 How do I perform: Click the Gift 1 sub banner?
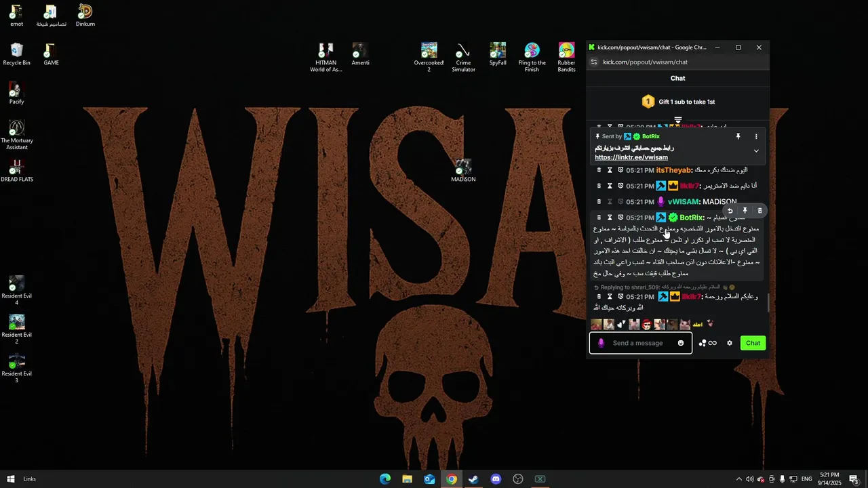tap(678, 102)
